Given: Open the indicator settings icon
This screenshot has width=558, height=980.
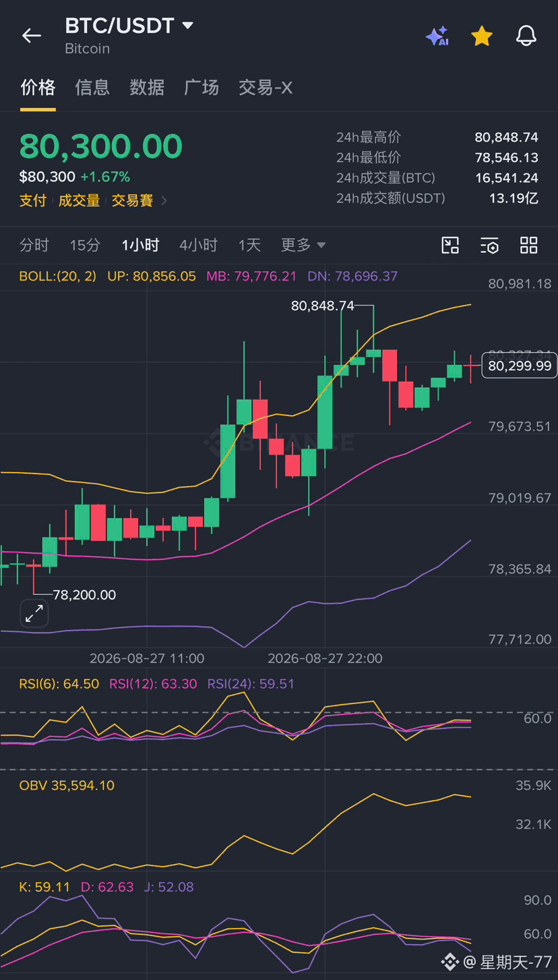Looking at the screenshot, I should tap(489, 245).
